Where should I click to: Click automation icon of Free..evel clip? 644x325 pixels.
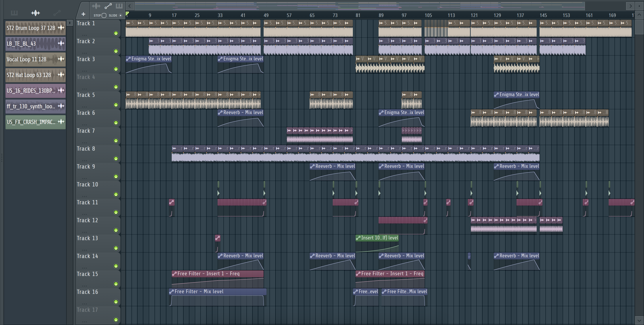coord(356,292)
